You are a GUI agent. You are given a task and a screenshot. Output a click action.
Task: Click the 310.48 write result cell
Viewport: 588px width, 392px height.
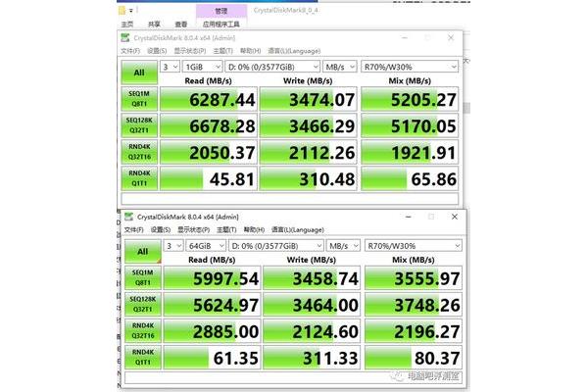pyautogui.click(x=308, y=178)
